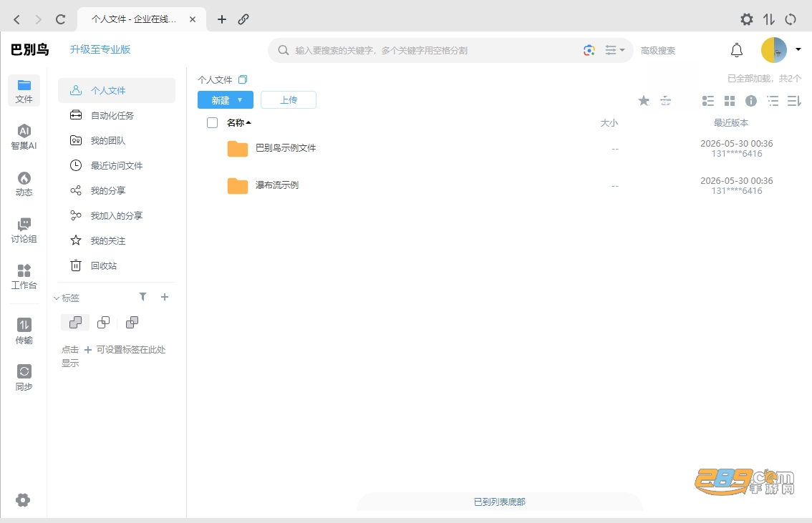Open 智巢AI assistant
This screenshot has width=812, height=523.
click(24, 137)
